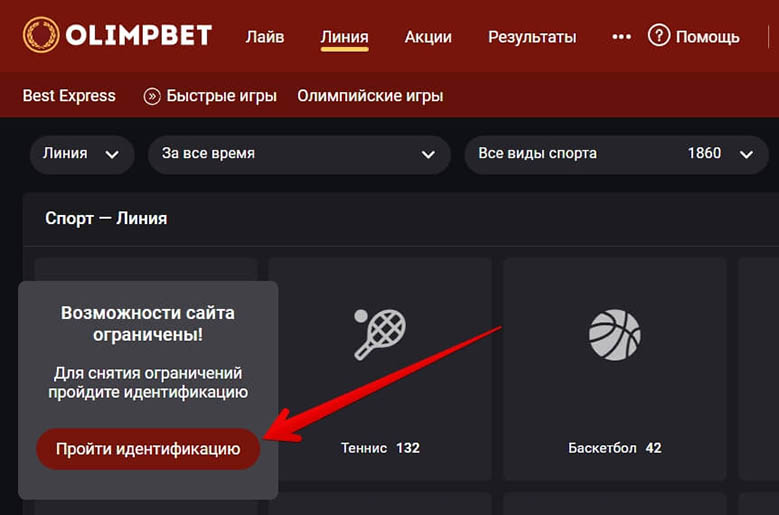Image resolution: width=779 pixels, height=515 pixels.
Task: Click the chevron in Линия filter
Action: tap(112, 155)
